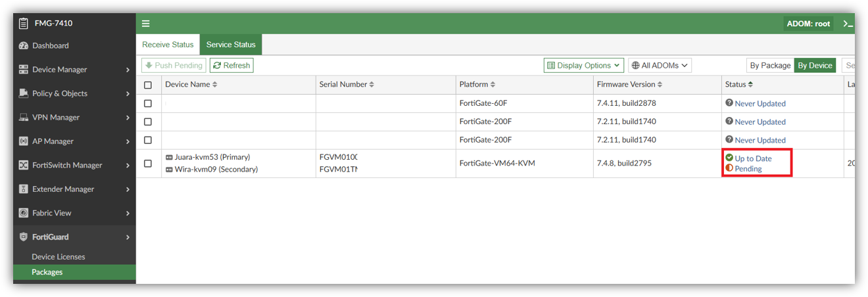
Task: Click the partially visible search field
Action: (848, 66)
